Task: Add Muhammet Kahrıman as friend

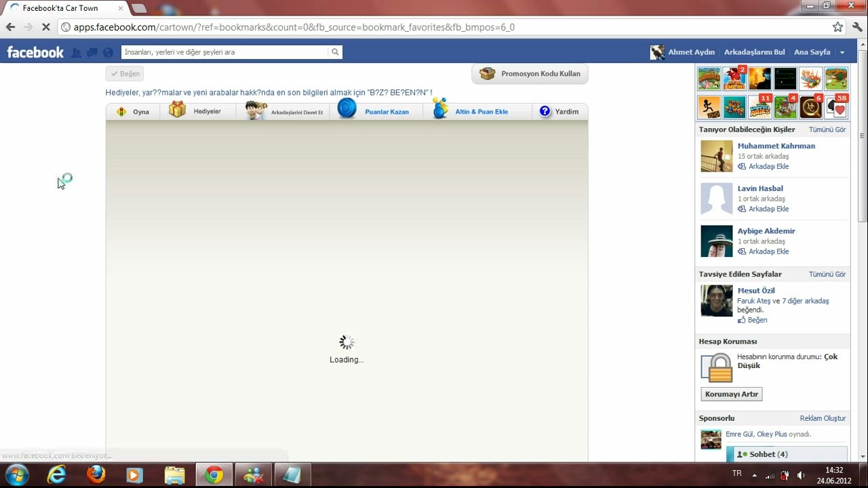Action: (764, 166)
